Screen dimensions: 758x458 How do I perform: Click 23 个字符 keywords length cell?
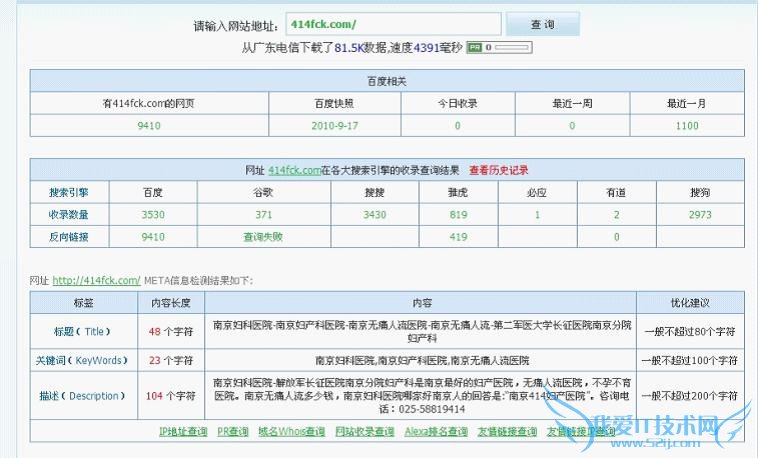pyautogui.click(x=171, y=360)
